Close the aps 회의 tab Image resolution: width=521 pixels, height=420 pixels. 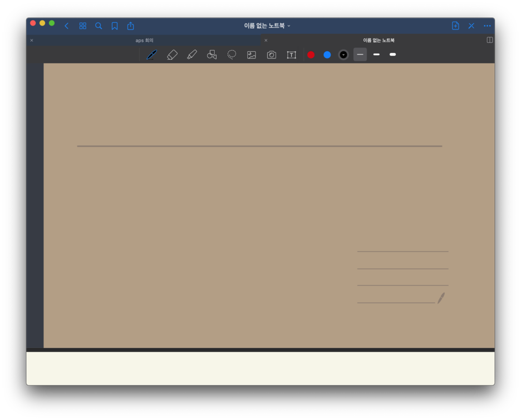click(x=32, y=41)
